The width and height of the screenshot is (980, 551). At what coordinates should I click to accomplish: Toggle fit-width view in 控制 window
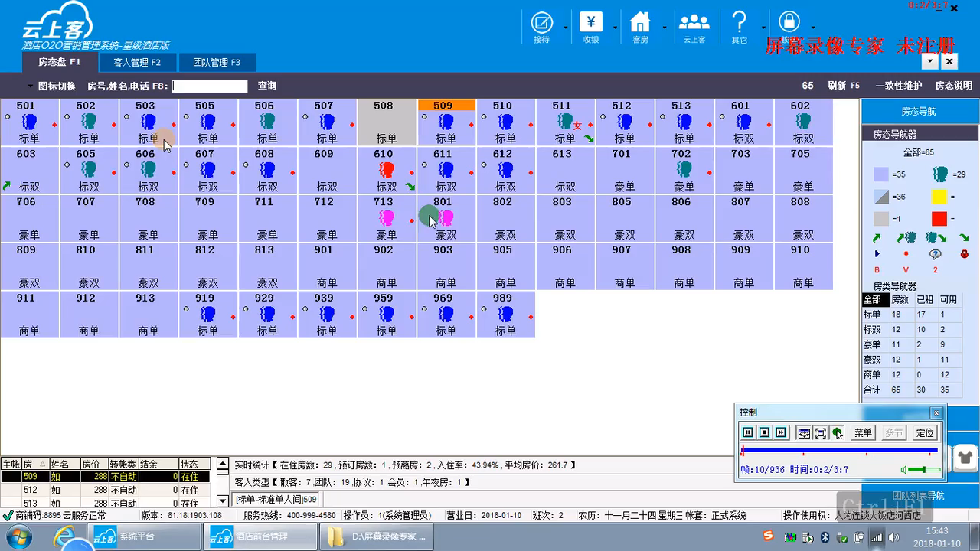(x=804, y=432)
